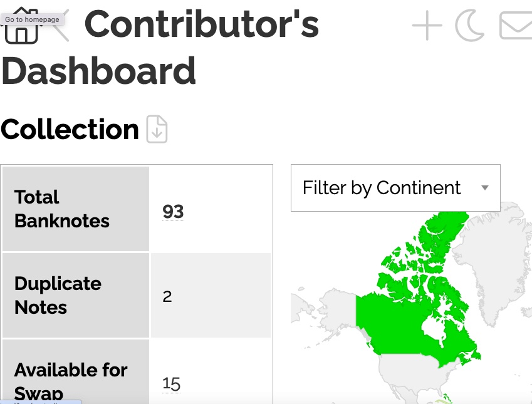Click the total banknotes value 93
Viewport: 532px width, 404px height.
(x=173, y=212)
